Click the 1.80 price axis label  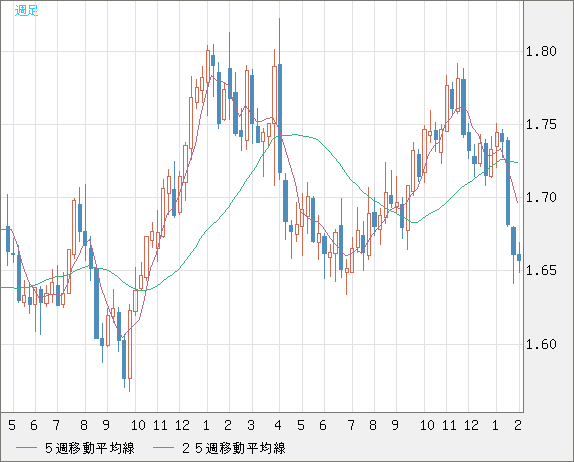541,51
